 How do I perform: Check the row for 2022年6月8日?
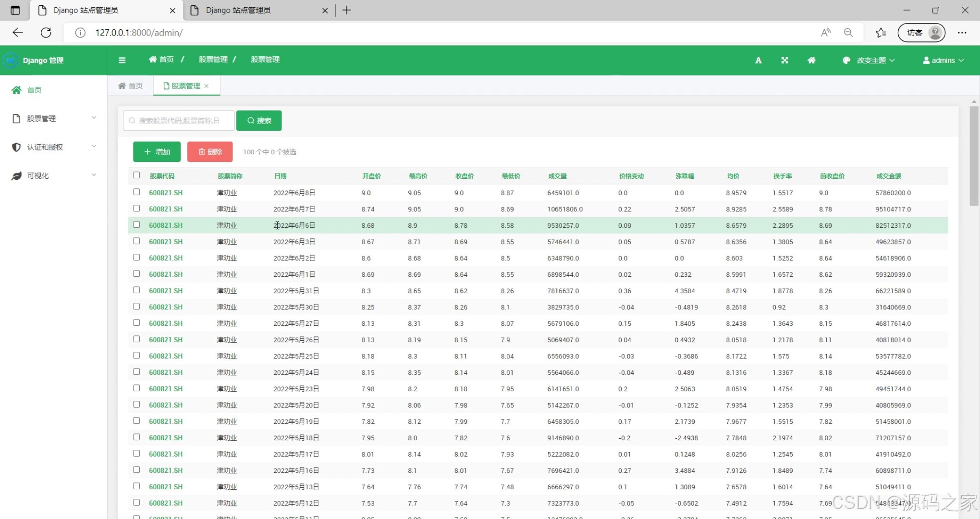point(136,192)
